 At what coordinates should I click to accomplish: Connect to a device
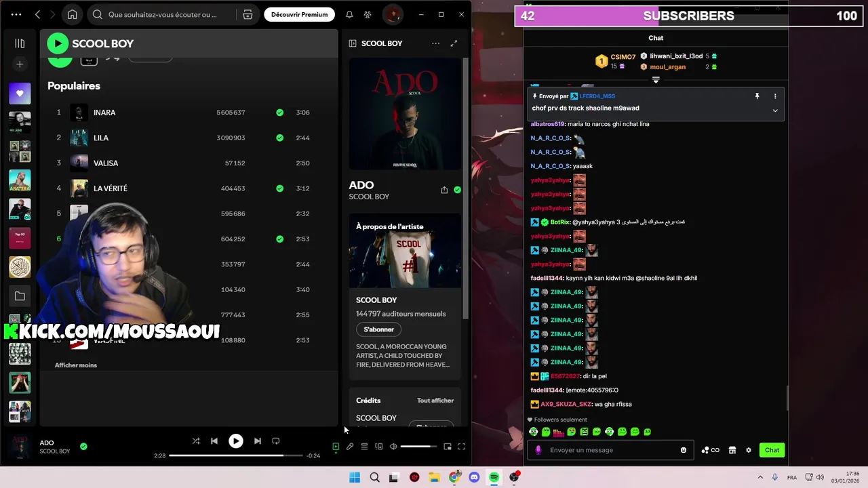(378, 447)
